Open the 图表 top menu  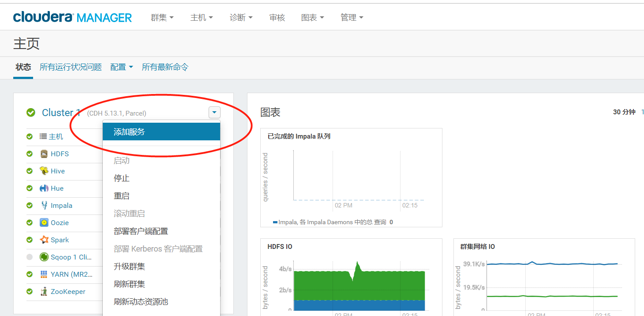313,18
